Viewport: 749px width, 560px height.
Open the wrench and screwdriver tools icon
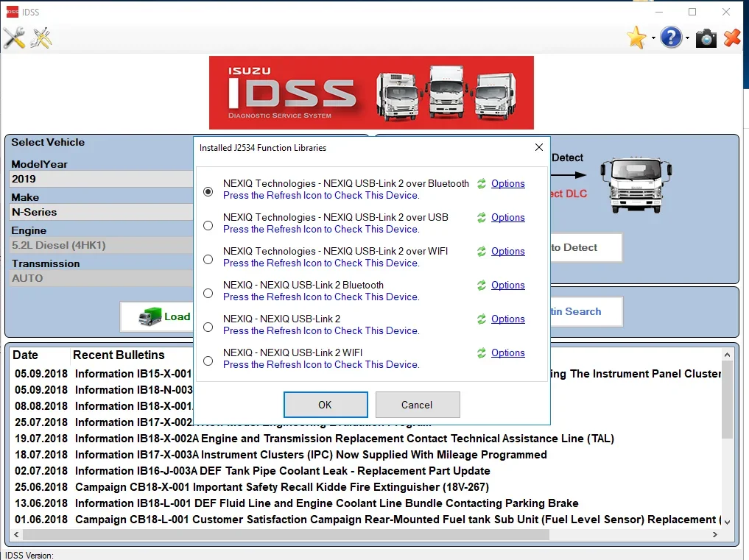pos(14,38)
